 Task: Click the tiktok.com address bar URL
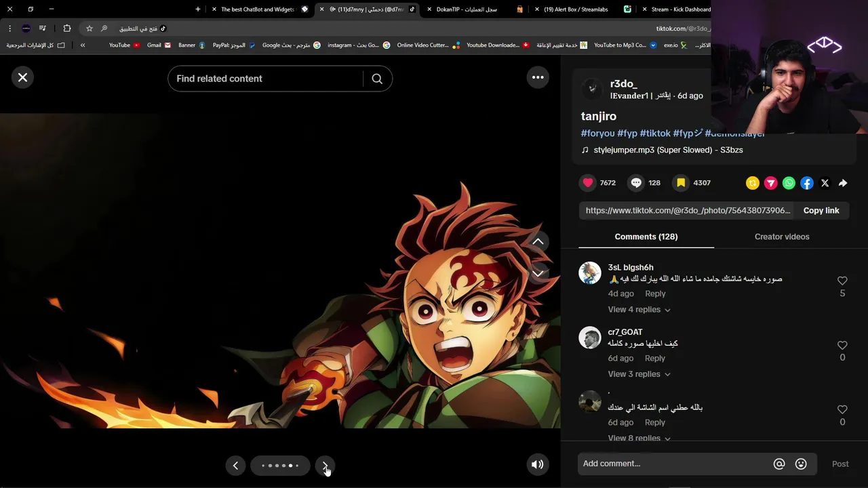pyautogui.click(x=683, y=28)
